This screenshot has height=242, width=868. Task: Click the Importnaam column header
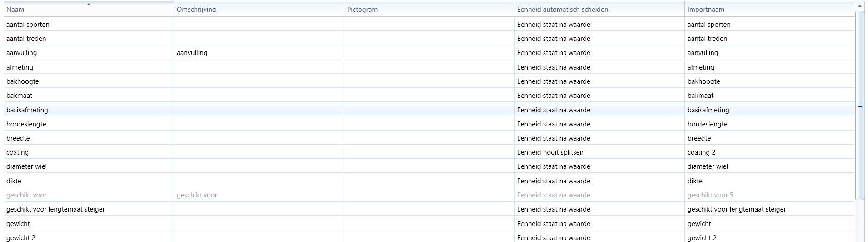coord(769,9)
